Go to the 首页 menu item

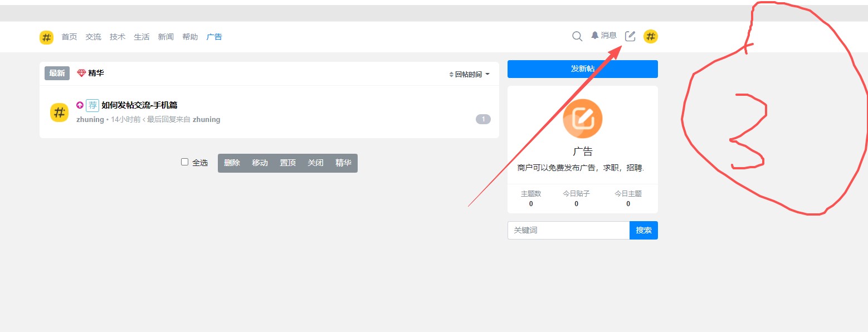coord(69,37)
